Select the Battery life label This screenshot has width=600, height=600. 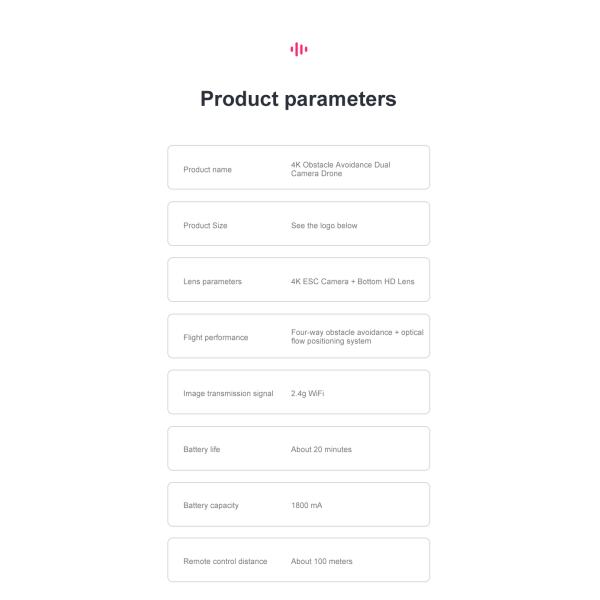click(x=202, y=450)
